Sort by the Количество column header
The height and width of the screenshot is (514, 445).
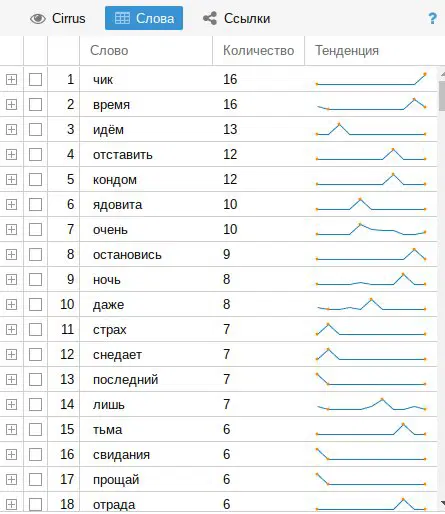click(x=258, y=51)
